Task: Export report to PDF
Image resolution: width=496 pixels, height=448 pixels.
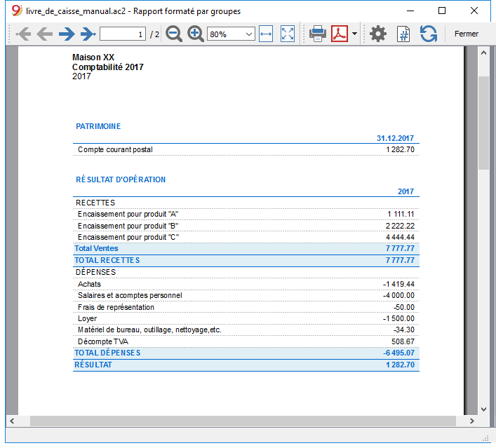Action: (340, 34)
